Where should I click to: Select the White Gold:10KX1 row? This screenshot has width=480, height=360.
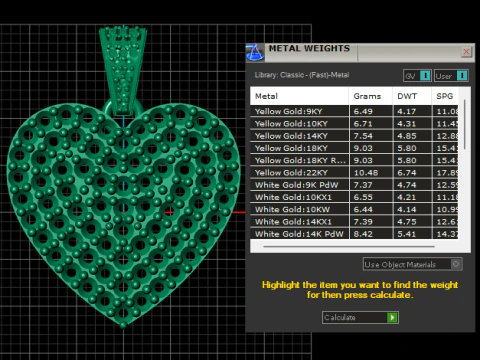[354, 197]
